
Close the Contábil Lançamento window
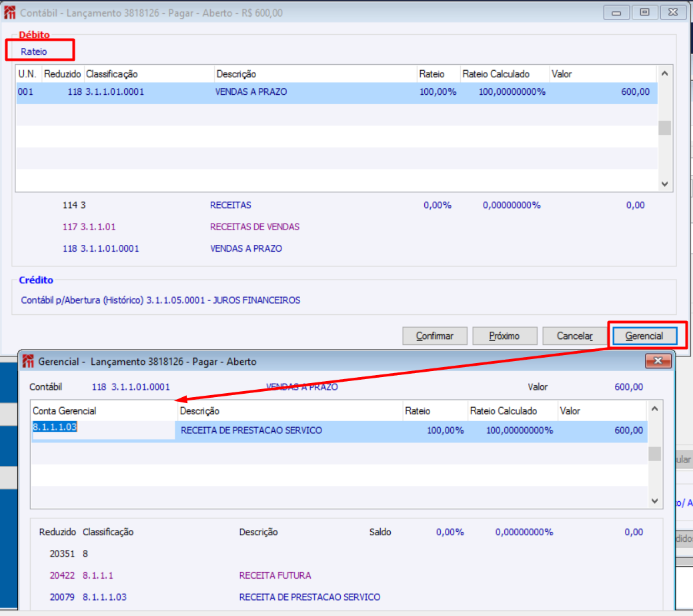(x=673, y=13)
